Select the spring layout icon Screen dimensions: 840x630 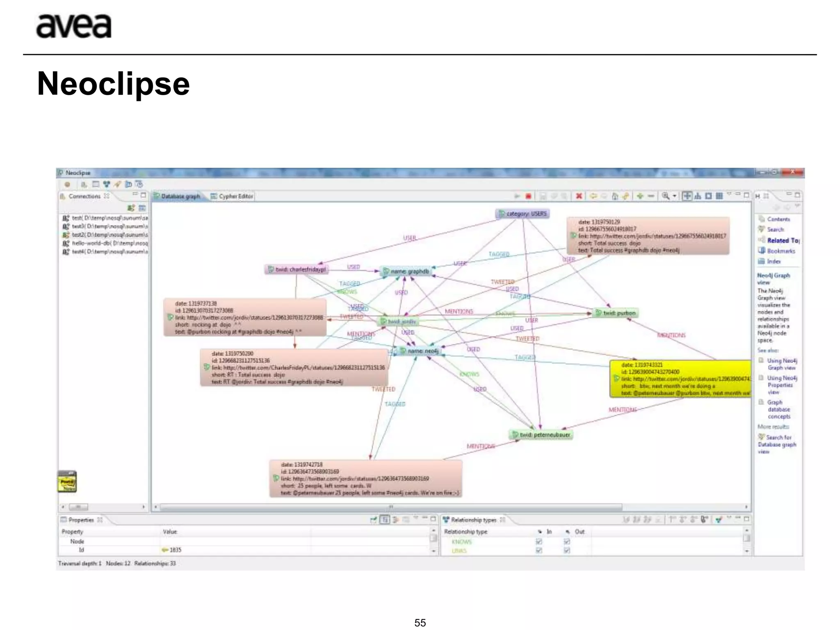[x=687, y=196]
